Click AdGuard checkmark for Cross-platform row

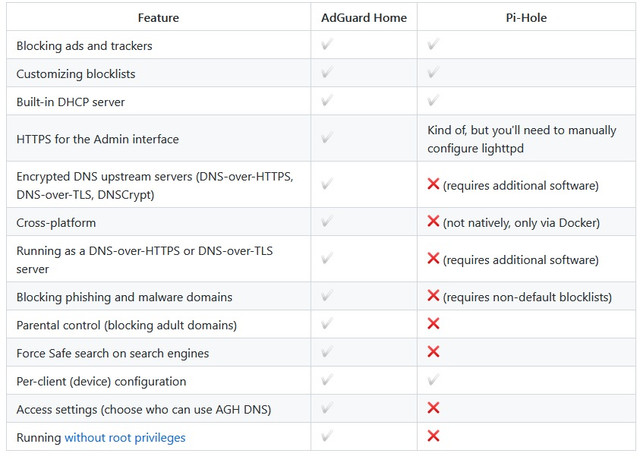coord(327,221)
